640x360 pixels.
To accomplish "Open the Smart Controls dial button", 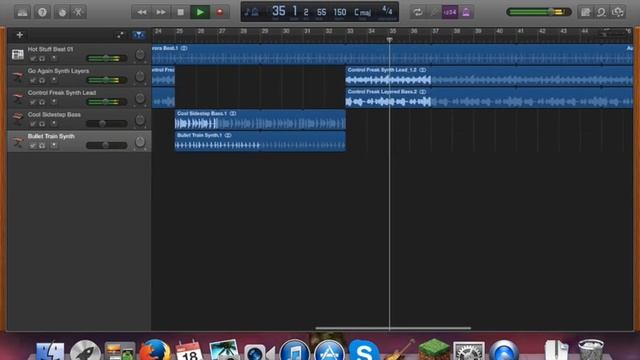I will 62,12.
